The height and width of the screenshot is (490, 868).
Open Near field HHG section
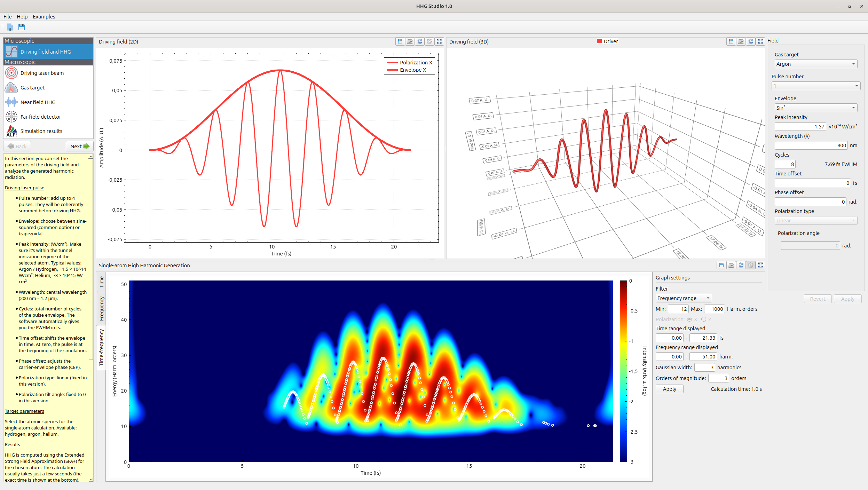[x=38, y=102]
